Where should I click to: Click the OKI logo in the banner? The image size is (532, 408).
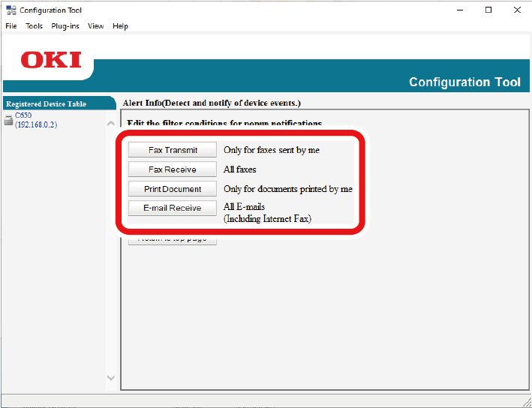(51, 60)
